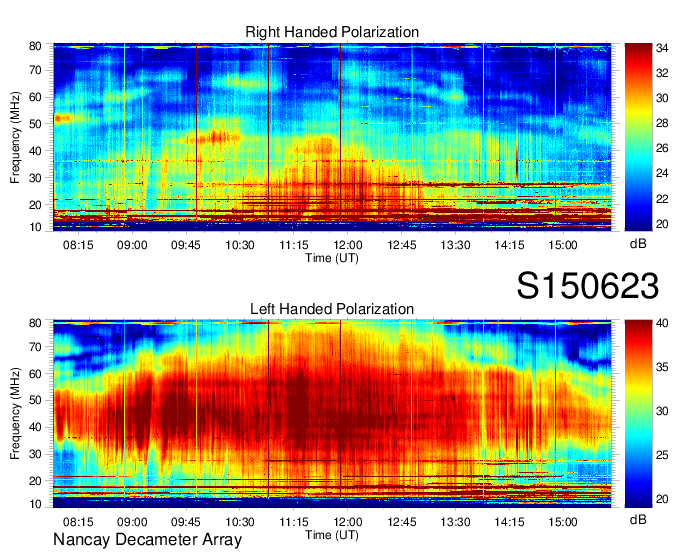Click Time (UT) label under Right Handed plot
680x552 pixels.
(332, 258)
